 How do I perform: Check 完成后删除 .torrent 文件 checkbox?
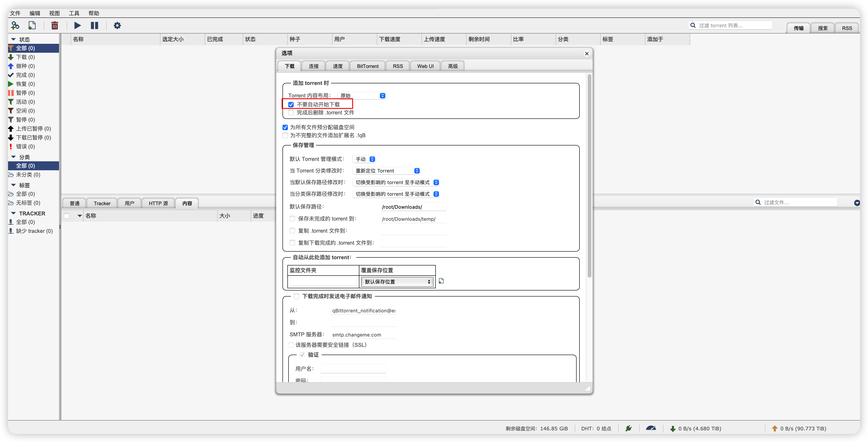(291, 113)
